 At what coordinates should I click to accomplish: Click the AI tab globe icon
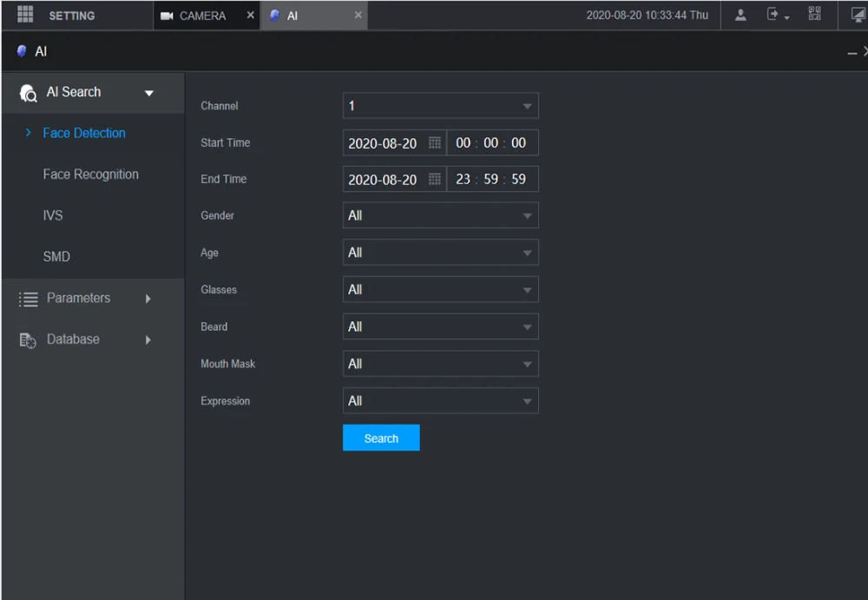pos(274,16)
